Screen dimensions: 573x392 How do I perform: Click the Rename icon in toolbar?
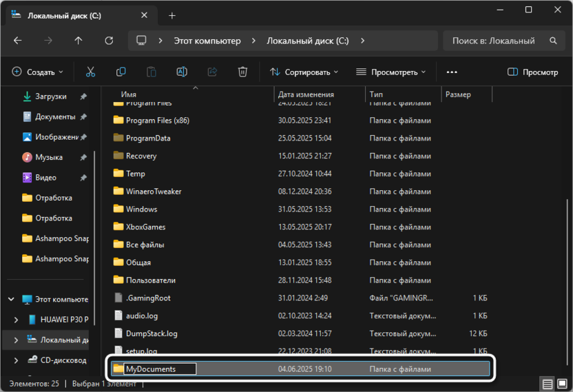point(182,72)
